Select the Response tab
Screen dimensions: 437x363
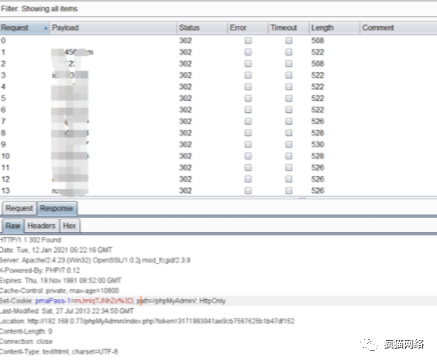coord(56,208)
